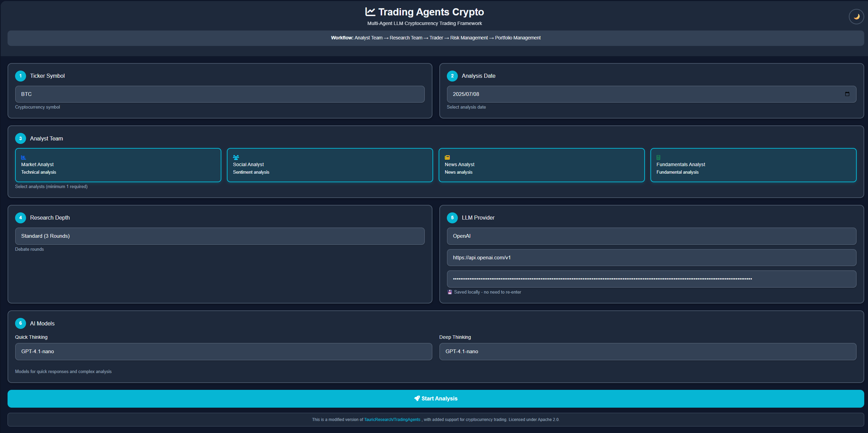The width and height of the screenshot is (868, 433).
Task: Toggle dark mode with the moon icon
Action: point(856,16)
